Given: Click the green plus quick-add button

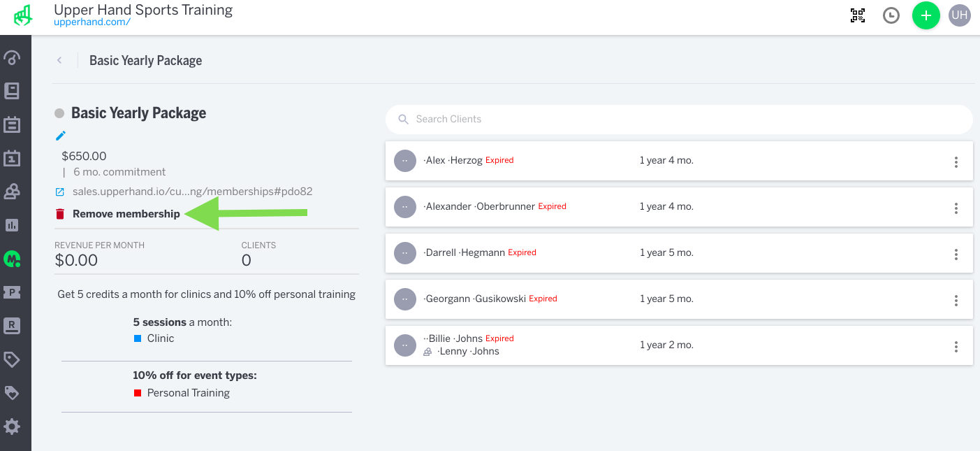Looking at the screenshot, I should click(926, 15).
